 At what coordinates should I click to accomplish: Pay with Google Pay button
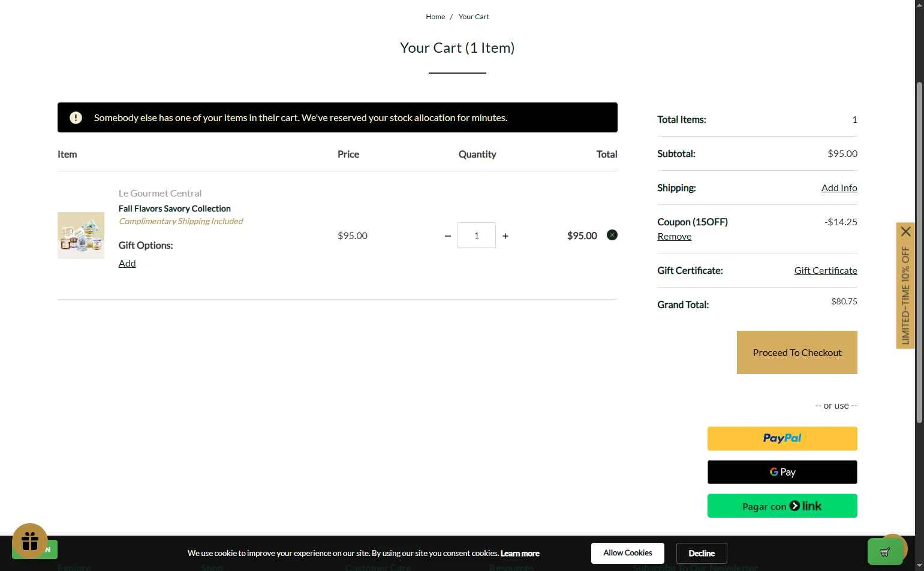tap(782, 472)
